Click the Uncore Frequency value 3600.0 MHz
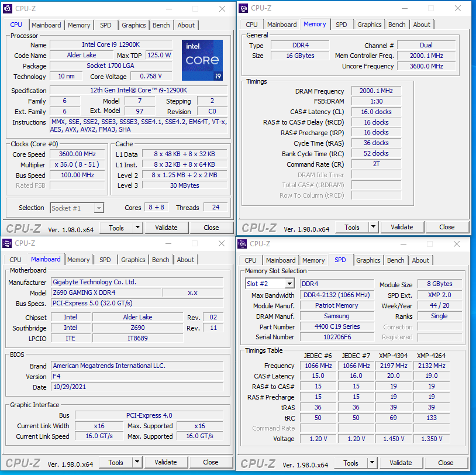 pos(426,66)
